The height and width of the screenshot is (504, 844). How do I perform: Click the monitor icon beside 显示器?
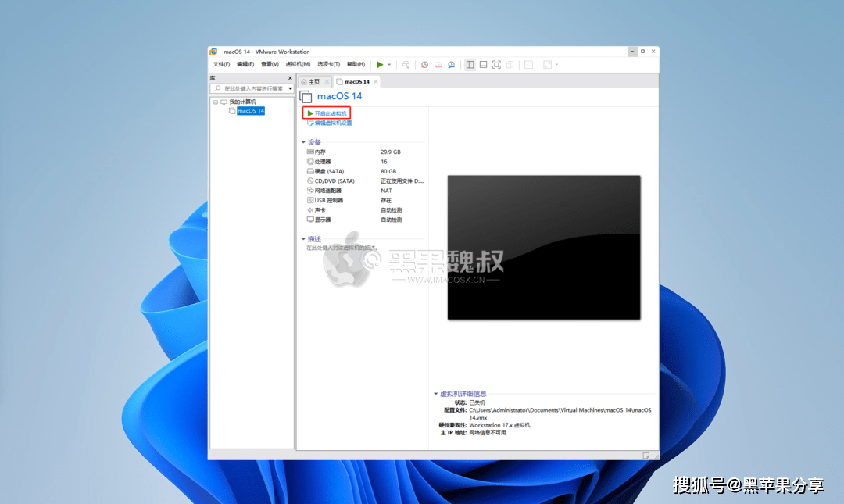pos(310,220)
